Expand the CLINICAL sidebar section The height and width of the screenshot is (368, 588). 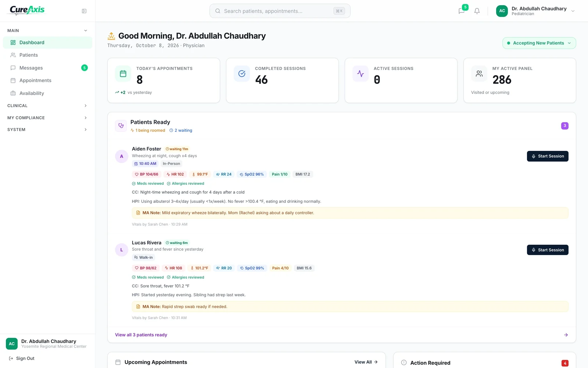[x=47, y=106]
